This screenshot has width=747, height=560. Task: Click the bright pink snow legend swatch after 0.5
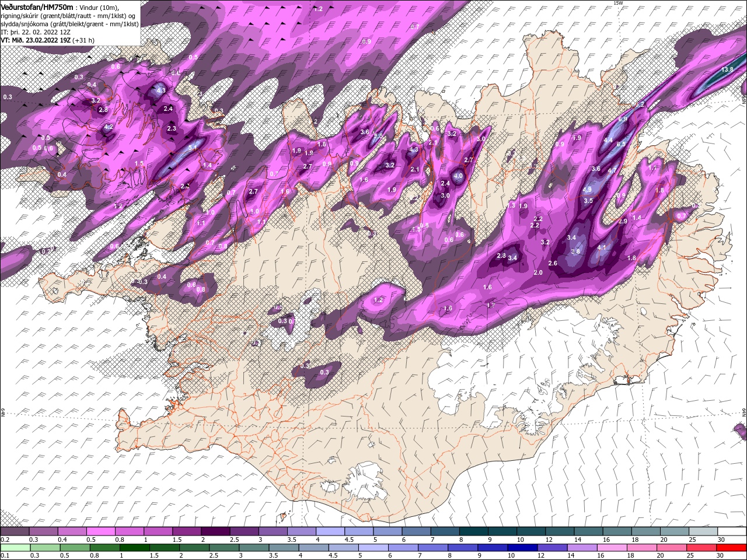pyautogui.click(x=101, y=531)
